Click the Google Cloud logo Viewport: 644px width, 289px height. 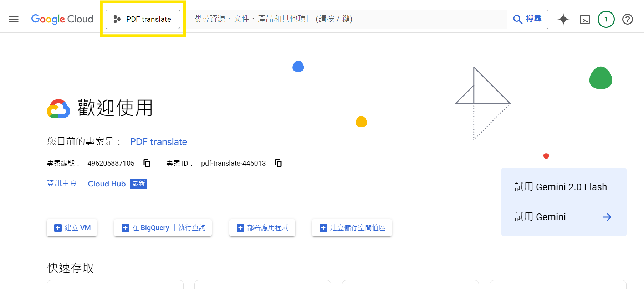click(62, 19)
